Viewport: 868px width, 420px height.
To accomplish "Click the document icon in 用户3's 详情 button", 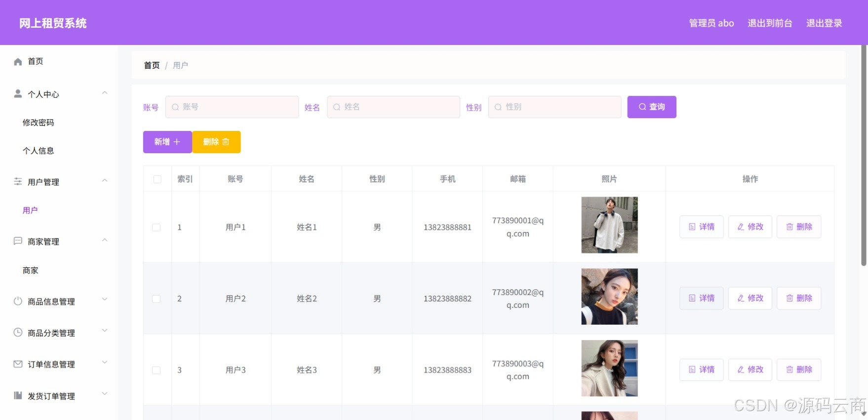I will tap(692, 370).
